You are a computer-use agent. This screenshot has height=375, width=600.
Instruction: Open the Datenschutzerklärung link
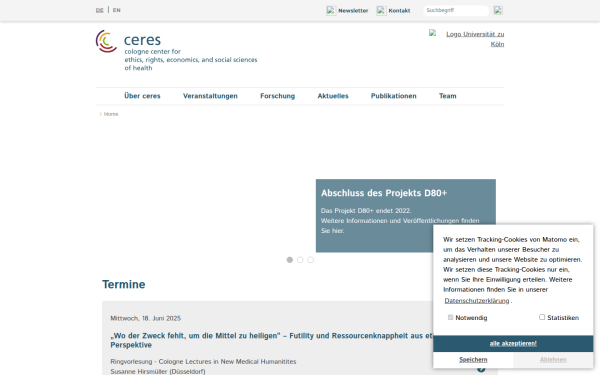(477, 301)
